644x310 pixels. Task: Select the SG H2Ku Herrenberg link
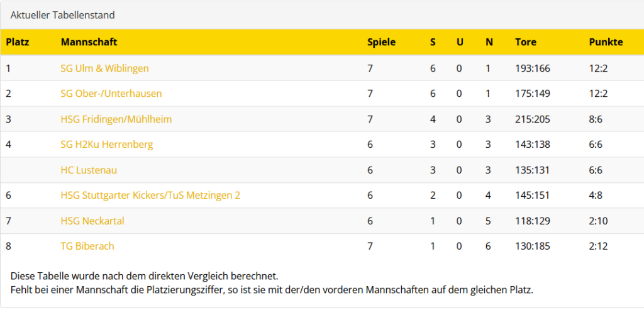[x=106, y=145]
